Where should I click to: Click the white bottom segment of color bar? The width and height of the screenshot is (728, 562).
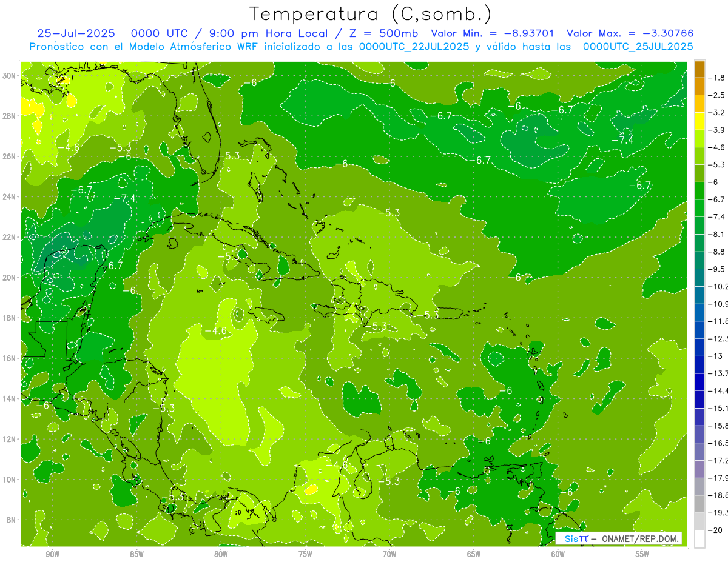pyautogui.click(x=699, y=539)
